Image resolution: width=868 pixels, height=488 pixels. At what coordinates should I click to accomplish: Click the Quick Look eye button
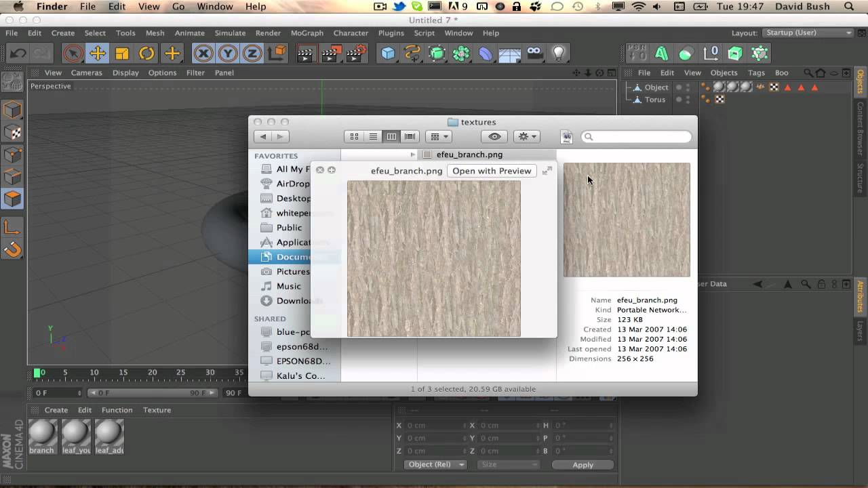494,136
